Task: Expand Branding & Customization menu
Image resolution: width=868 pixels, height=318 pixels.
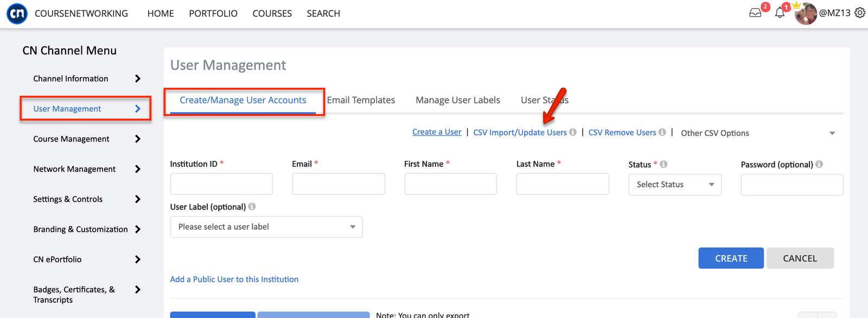Action: [138, 229]
